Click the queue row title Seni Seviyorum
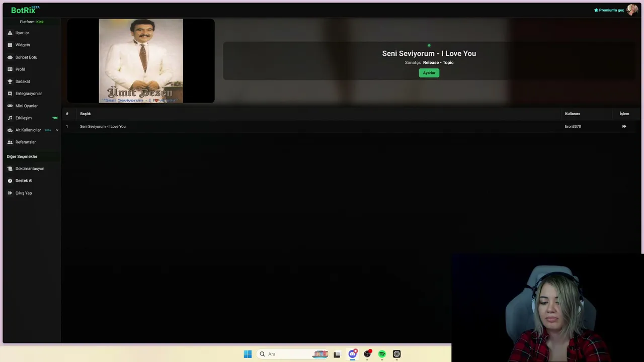This screenshot has width=644, height=362. [103, 127]
